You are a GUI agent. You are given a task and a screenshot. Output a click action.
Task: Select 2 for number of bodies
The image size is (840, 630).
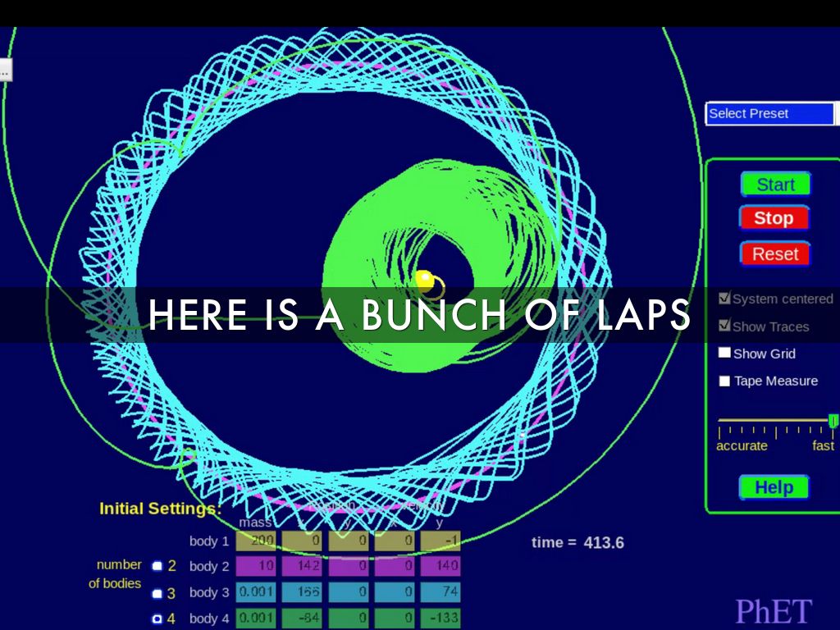pyautogui.click(x=157, y=565)
